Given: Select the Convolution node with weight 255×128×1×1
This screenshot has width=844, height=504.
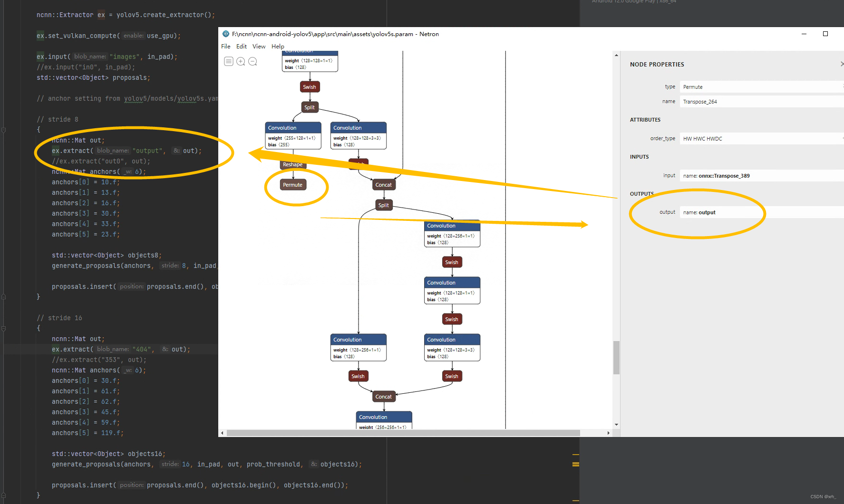Looking at the screenshot, I should (293, 136).
